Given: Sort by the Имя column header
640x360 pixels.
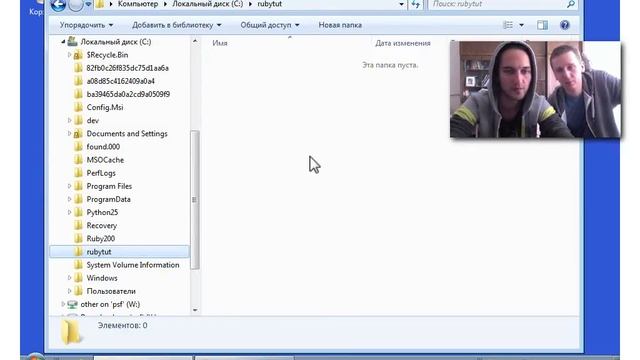Looking at the screenshot, I should click(x=220, y=43).
